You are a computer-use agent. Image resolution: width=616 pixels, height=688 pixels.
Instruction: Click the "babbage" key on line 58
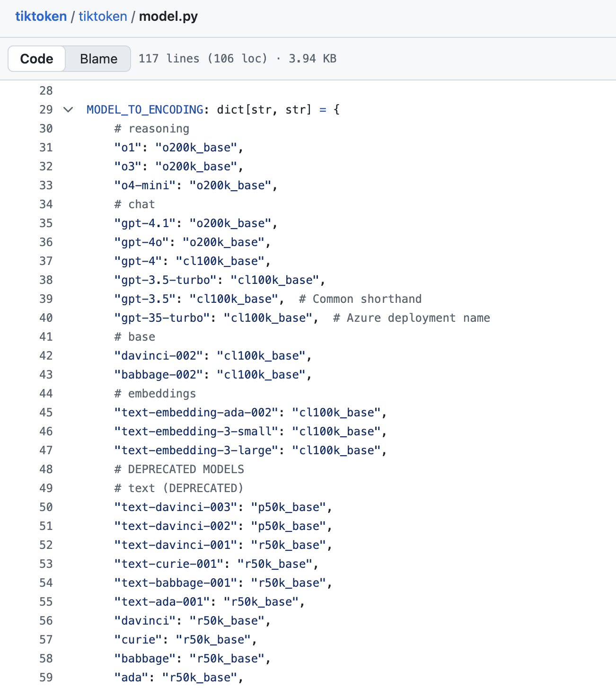pos(145,659)
